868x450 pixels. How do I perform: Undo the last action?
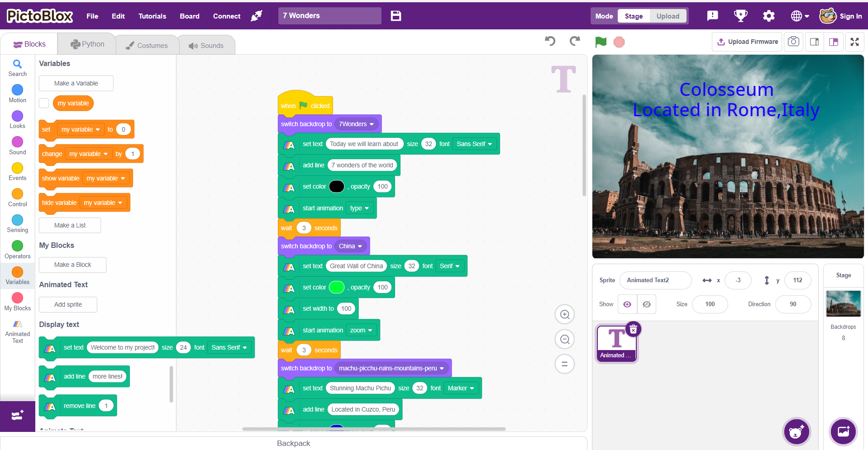[x=550, y=41]
